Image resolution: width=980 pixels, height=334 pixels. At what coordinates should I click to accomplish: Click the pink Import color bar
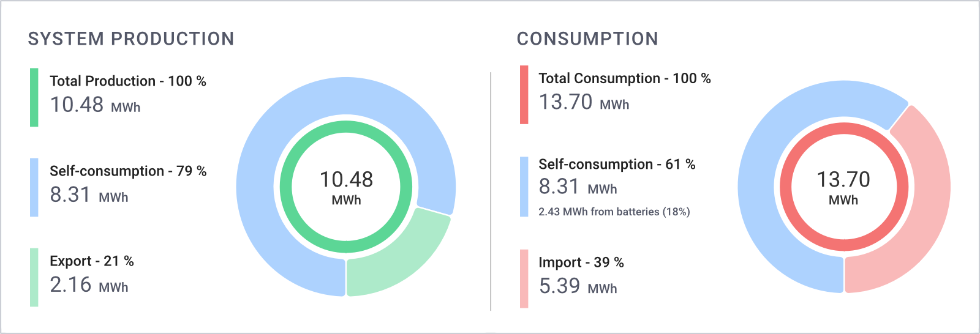pos(524,278)
